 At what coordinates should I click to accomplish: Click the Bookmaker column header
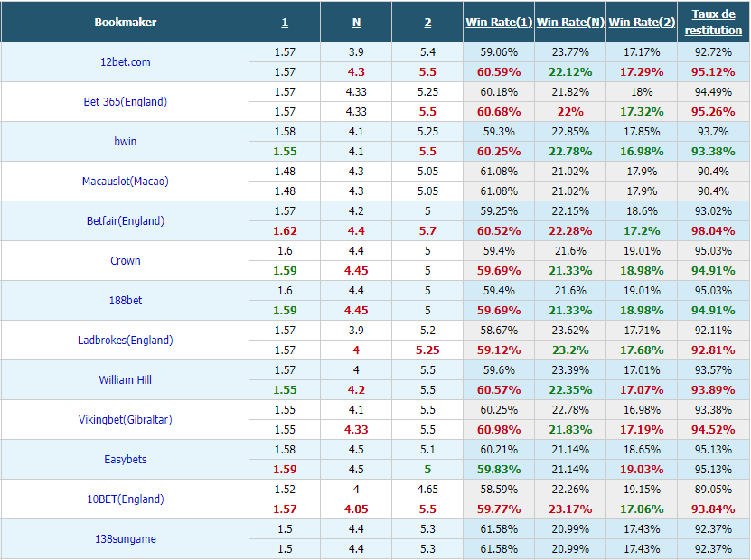coord(125,22)
